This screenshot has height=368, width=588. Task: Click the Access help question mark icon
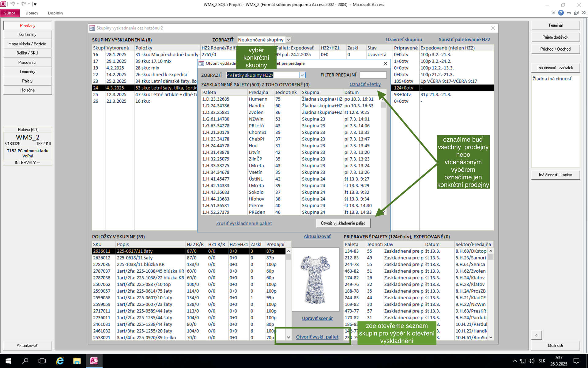pos(561,13)
